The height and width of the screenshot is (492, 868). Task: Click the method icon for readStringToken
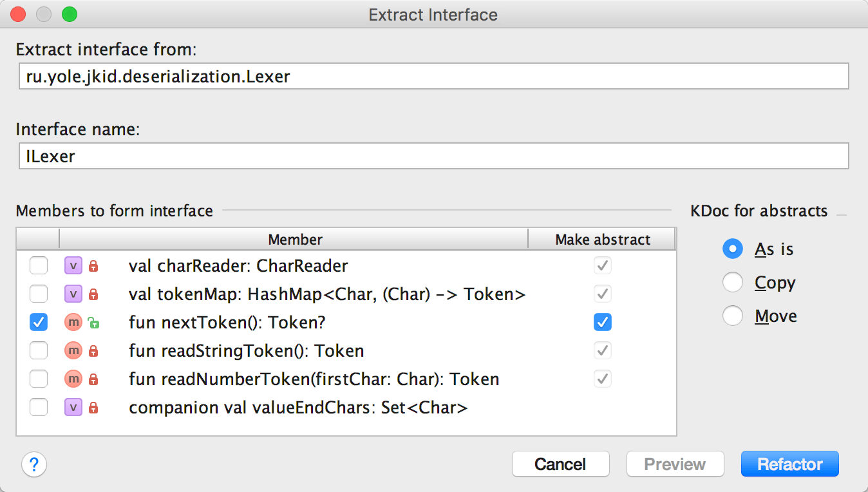73,350
